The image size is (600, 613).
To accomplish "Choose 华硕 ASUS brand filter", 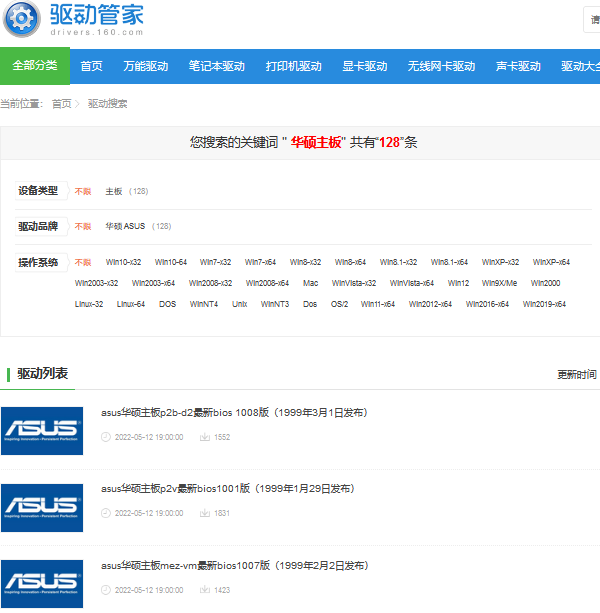I will [125, 226].
